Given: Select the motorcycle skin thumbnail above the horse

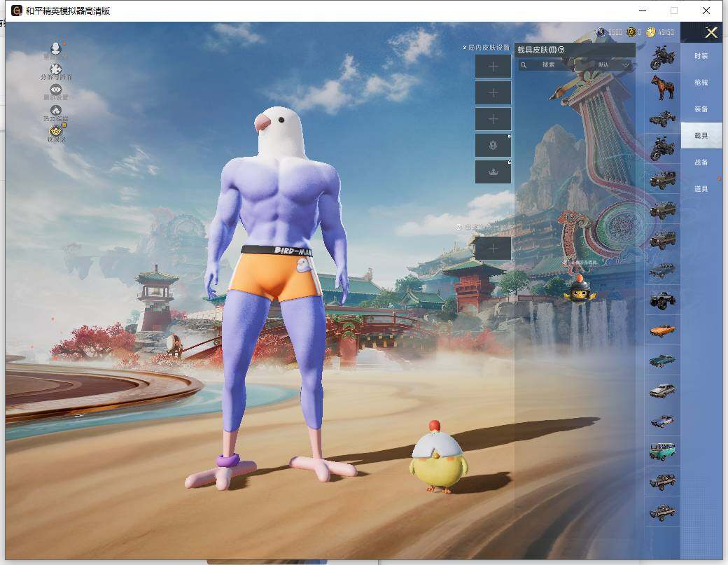Looking at the screenshot, I should click(662, 57).
